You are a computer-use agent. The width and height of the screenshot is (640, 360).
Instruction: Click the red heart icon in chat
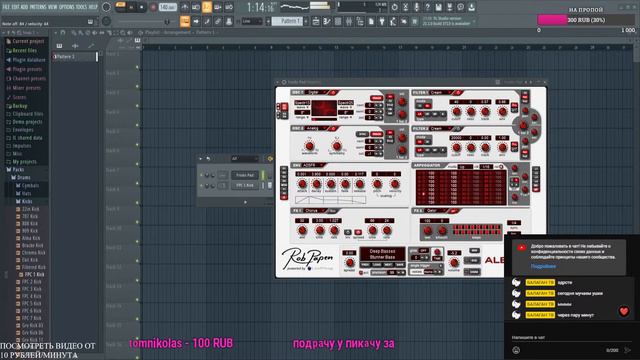[624, 311]
